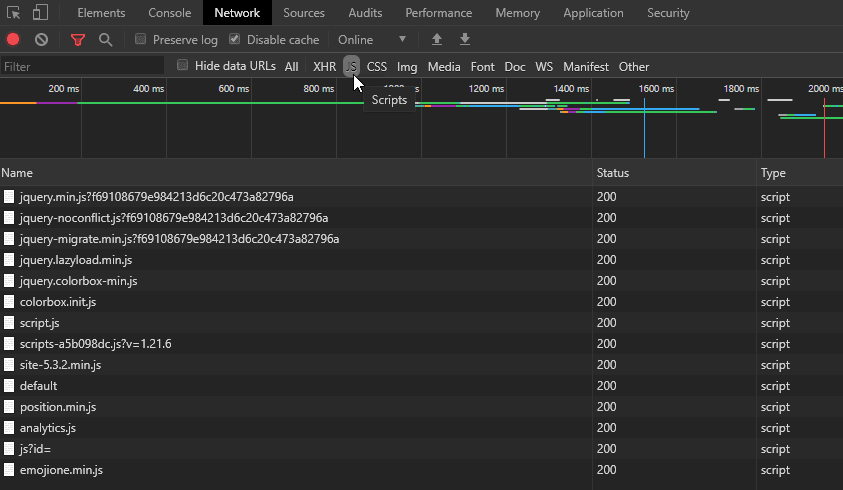Open the Online throttling dropdown
Image resolution: width=843 pixels, height=490 pixels.
point(372,40)
